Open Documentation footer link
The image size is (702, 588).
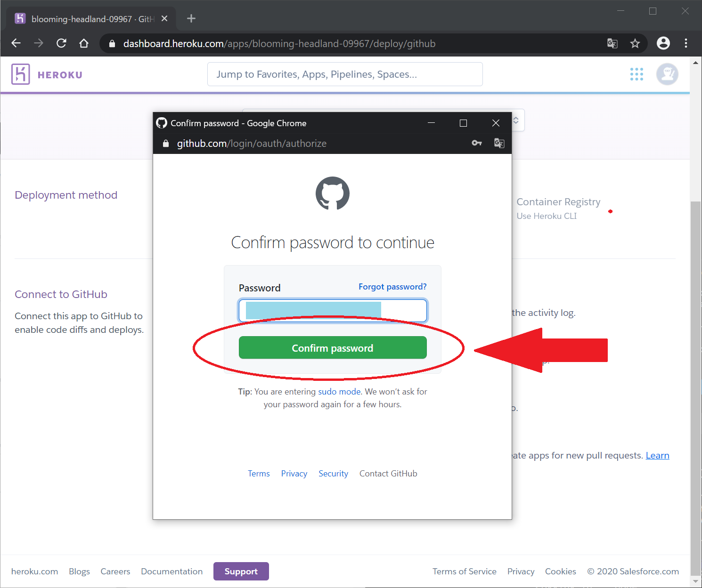172,571
